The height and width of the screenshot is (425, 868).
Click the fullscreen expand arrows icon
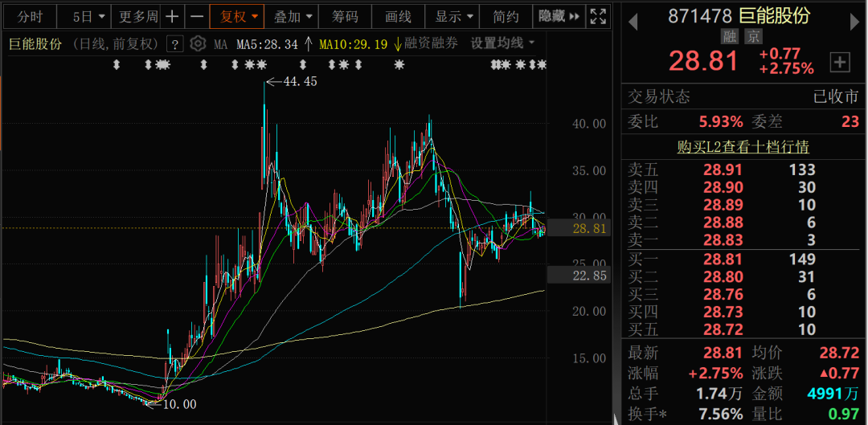tap(598, 17)
